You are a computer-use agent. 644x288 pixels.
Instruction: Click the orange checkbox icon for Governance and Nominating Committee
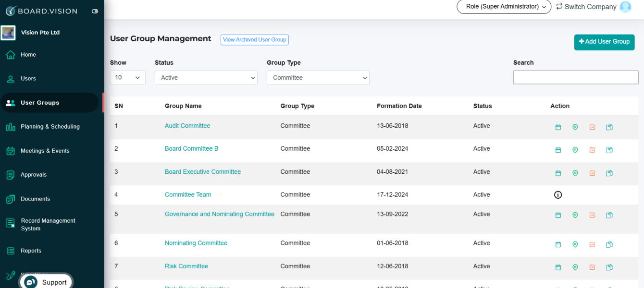pyautogui.click(x=592, y=216)
